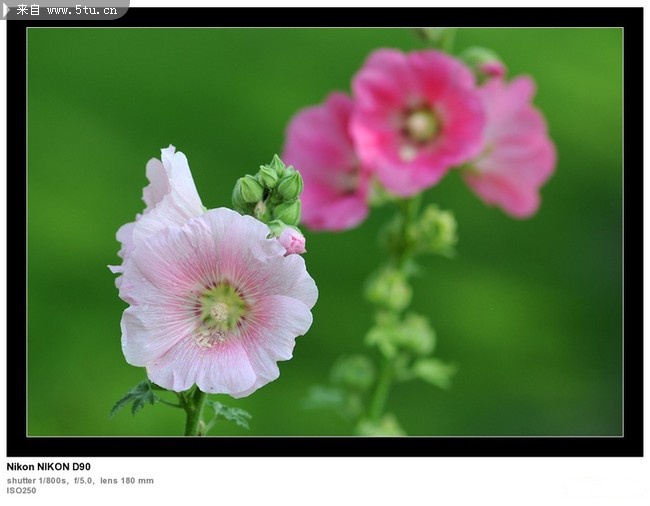Click the blurred magenta flower in the background

[417, 120]
